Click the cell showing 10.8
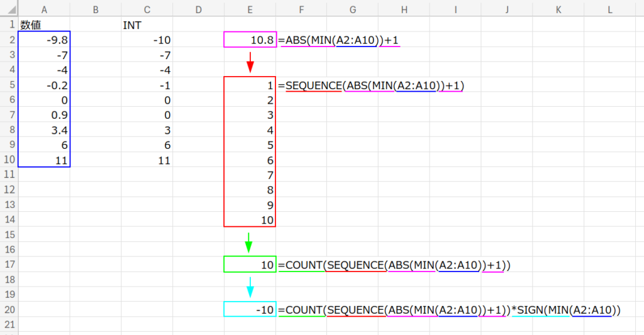 coord(250,40)
